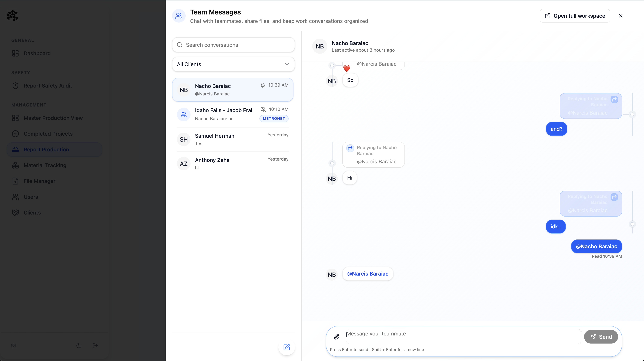Click the muted bell on Idaho Falls conversation

pos(263,109)
